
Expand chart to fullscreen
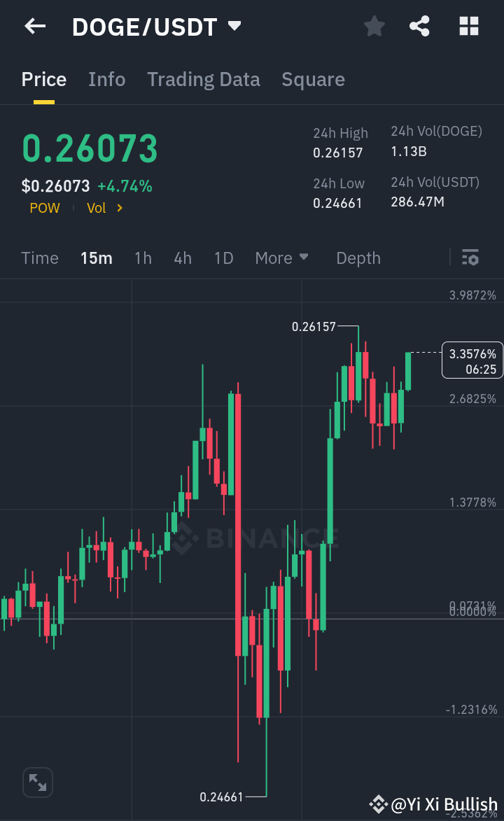tap(37, 782)
